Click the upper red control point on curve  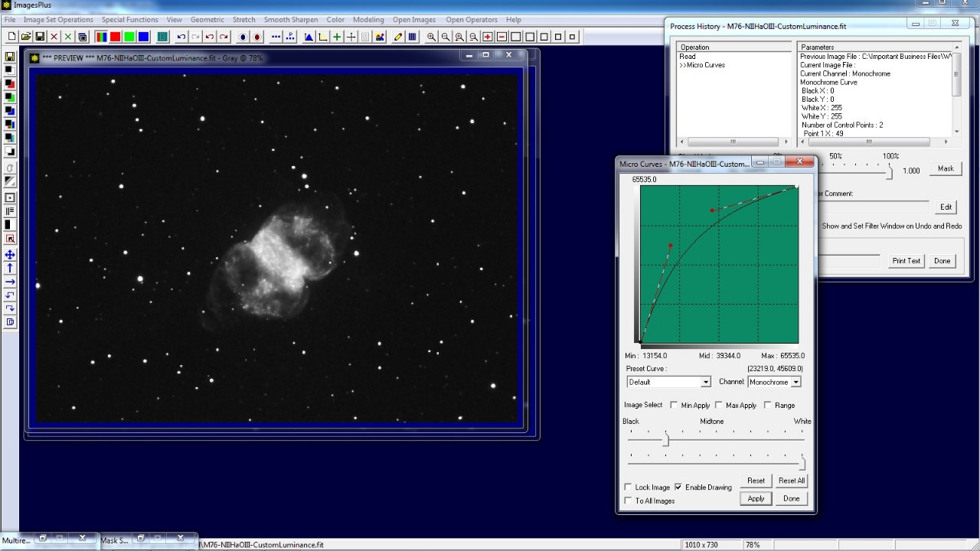(712, 210)
